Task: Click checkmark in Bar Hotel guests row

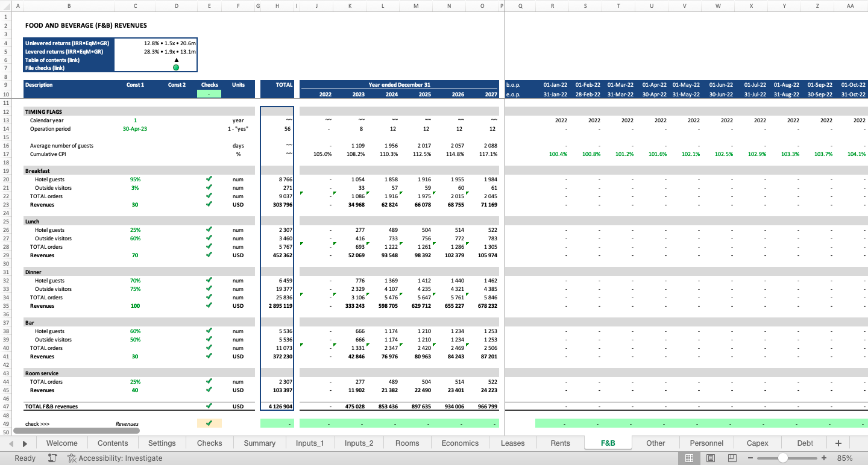Action: pos(209,331)
